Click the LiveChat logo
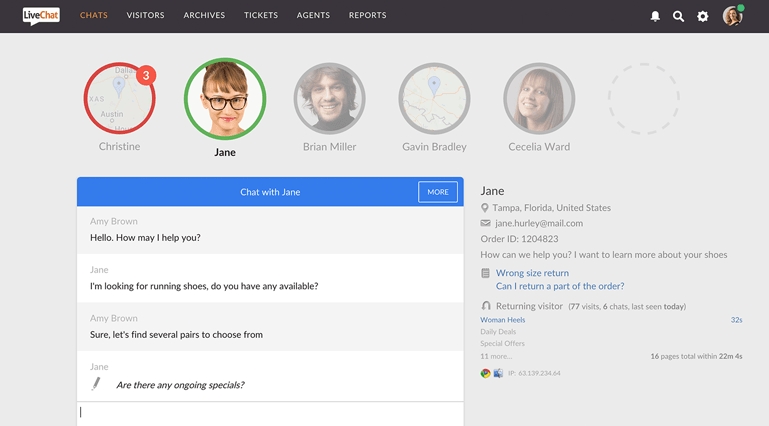Screen dimensions: 769x426 (41, 16)
